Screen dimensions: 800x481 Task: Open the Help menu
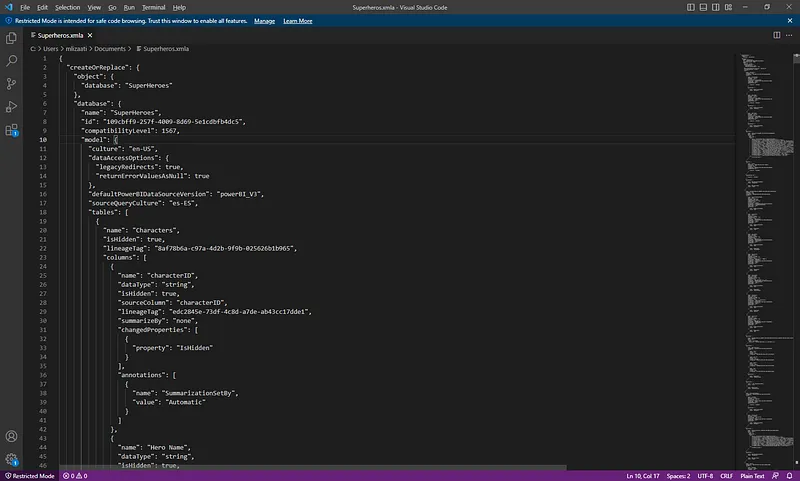(x=179, y=8)
